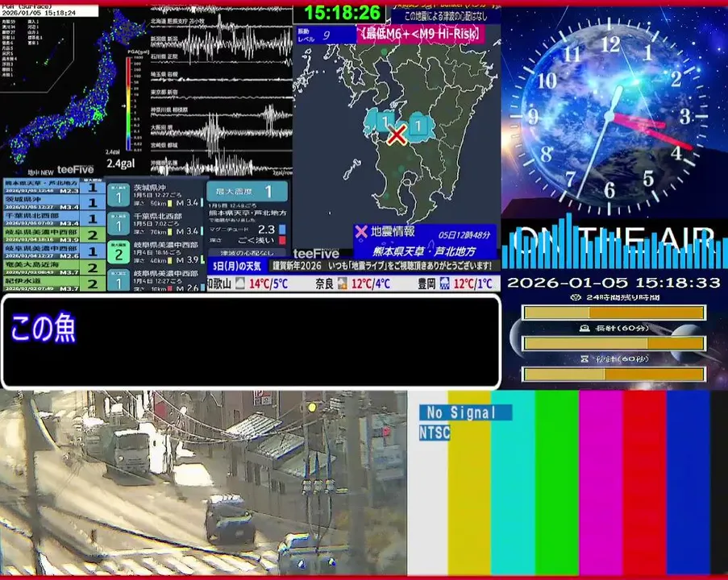Click the 長針(60分) progress bar
The image size is (728, 580).
click(x=614, y=343)
